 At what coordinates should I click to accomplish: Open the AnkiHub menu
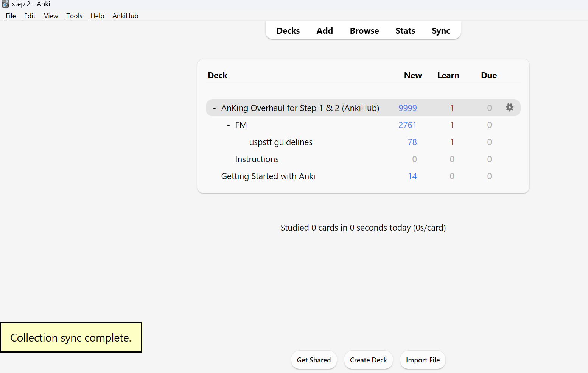click(x=125, y=16)
